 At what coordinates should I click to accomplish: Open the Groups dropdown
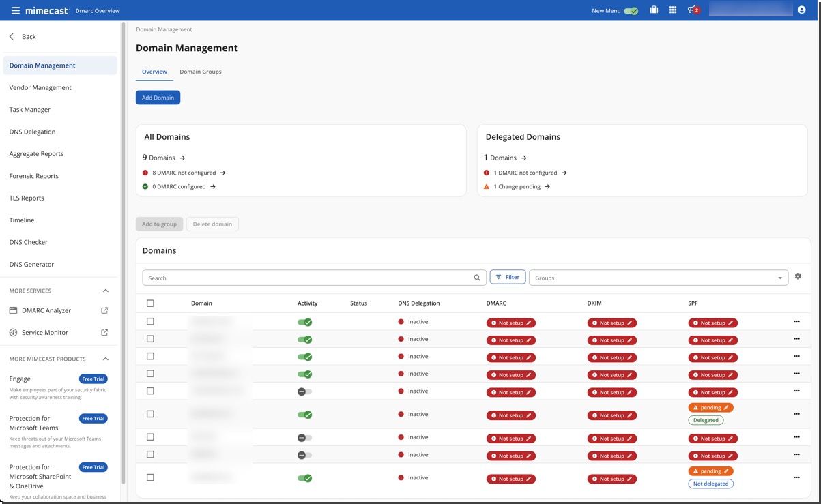coord(659,278)
